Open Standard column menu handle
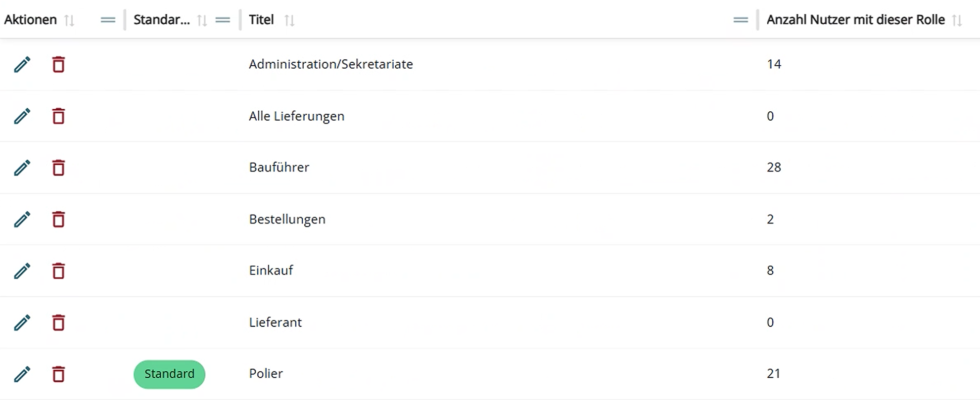 click(223, 20)
